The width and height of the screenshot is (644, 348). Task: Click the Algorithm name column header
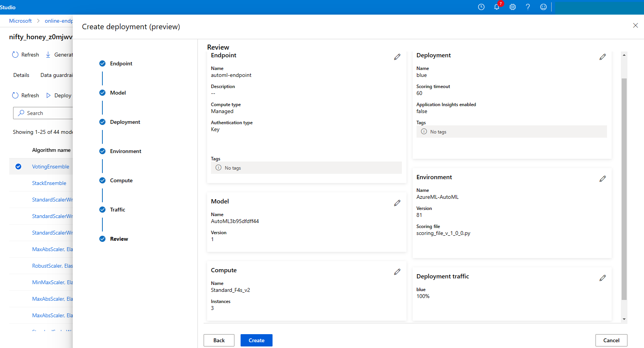51,150
